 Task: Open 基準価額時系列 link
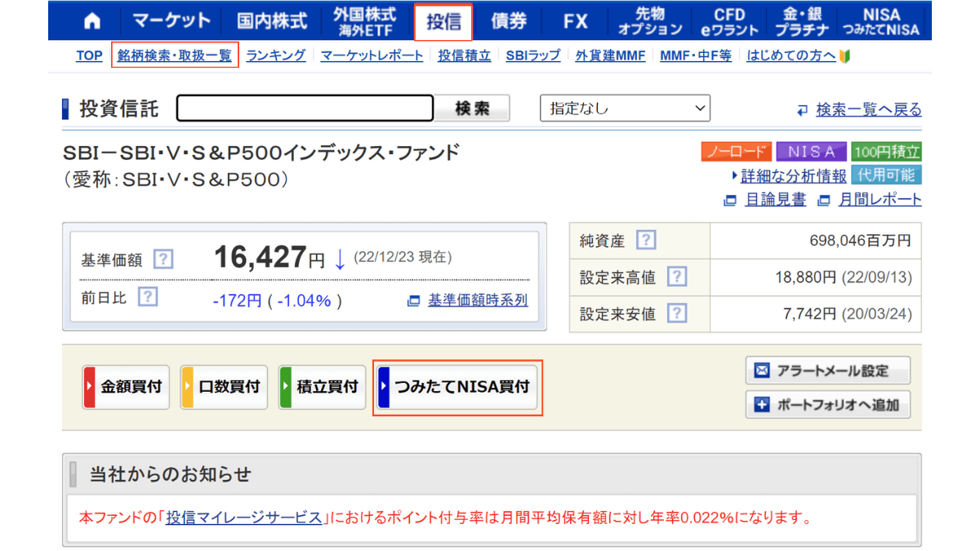478,300
